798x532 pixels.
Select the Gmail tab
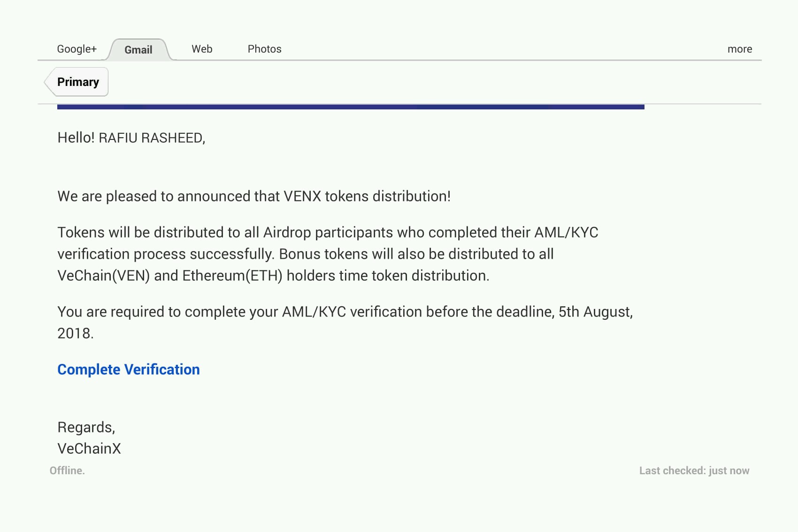coord(138,50)
